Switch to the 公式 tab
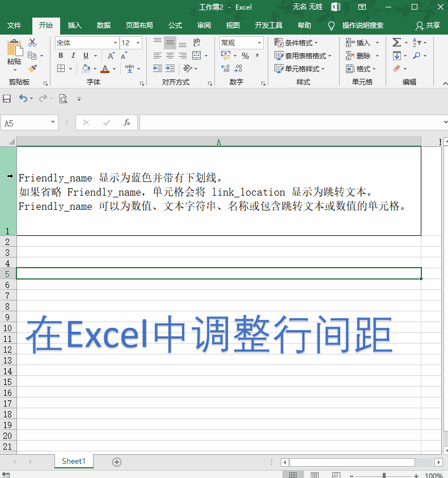The image size is (448, 478). pyautogui.click(x=175, y=26)
